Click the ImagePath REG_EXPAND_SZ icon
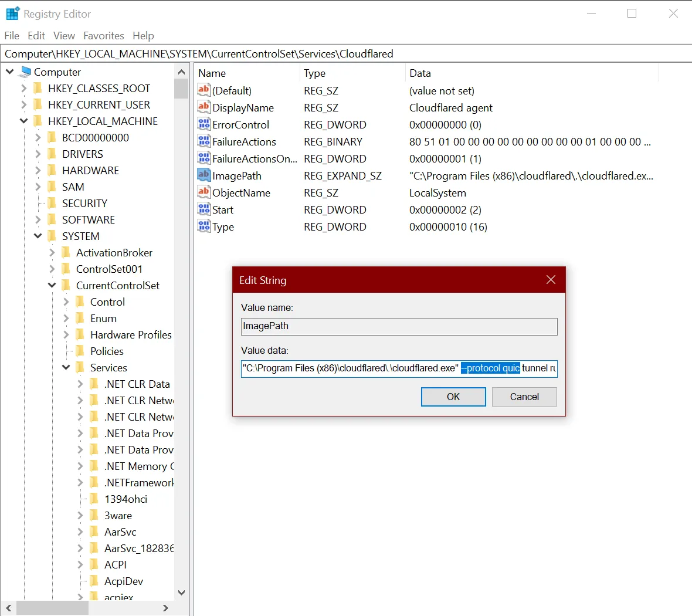 tap(203, 175)
